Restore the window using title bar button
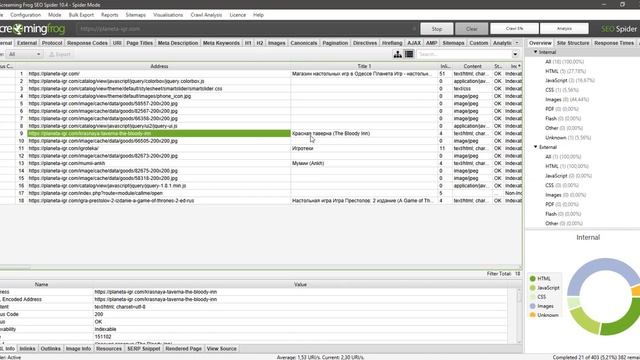Image resolution: width=640 pixels, height=360 pixels. click(x=622, y=4)
